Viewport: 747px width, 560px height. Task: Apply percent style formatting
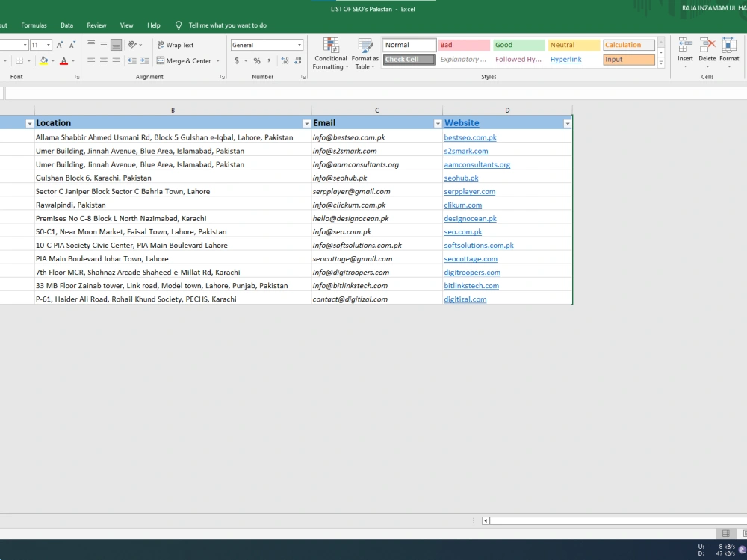point(257,60)
